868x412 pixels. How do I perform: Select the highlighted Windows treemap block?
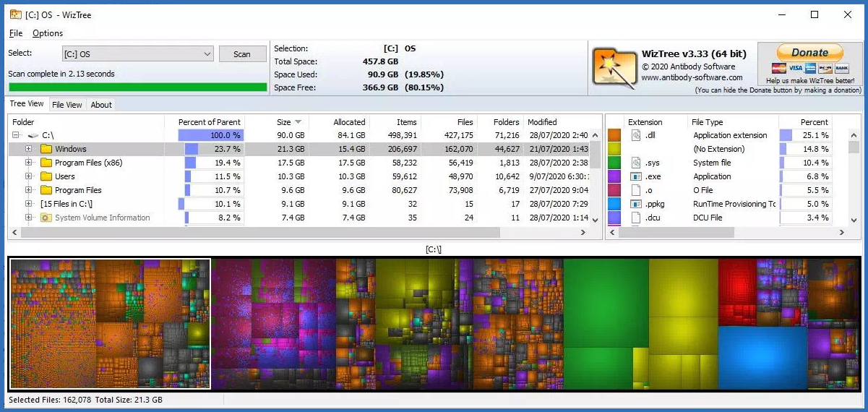[x=110, y=324]
